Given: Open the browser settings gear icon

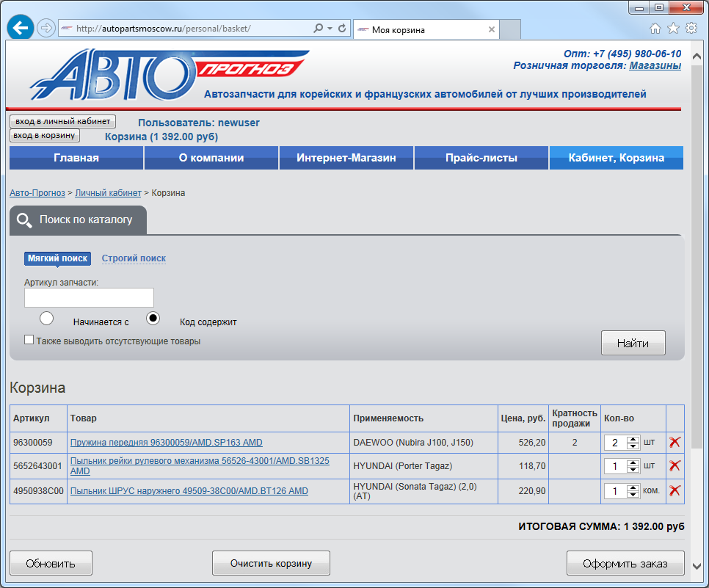Looking at the screenshot, I should tap(691, 29).
